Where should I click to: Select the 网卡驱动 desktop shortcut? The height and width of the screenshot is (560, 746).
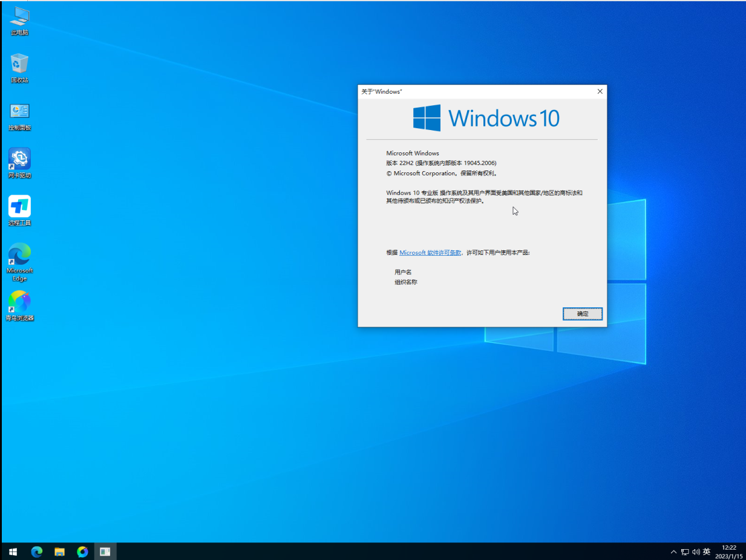19,164
